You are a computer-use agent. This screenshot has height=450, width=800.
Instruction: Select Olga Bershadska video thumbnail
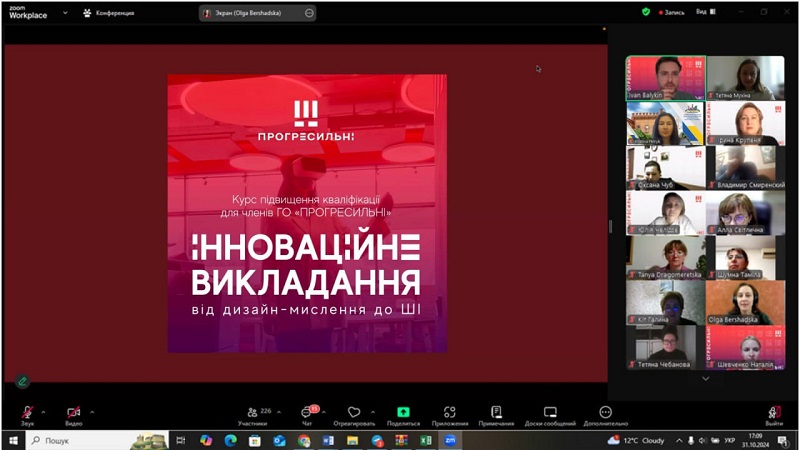pyautogui.click(x=745, y=302)
